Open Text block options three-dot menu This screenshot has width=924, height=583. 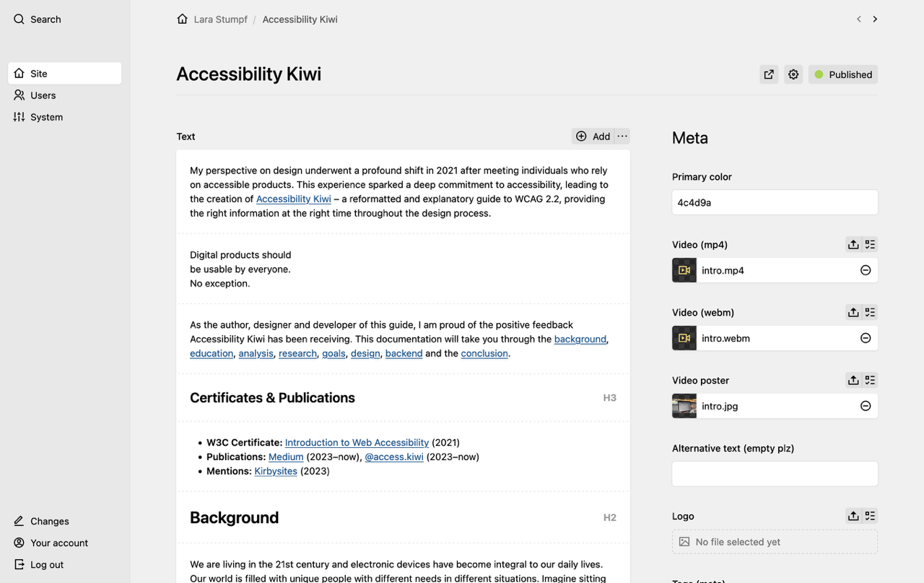pyautogui.click(x=622, y=136)
